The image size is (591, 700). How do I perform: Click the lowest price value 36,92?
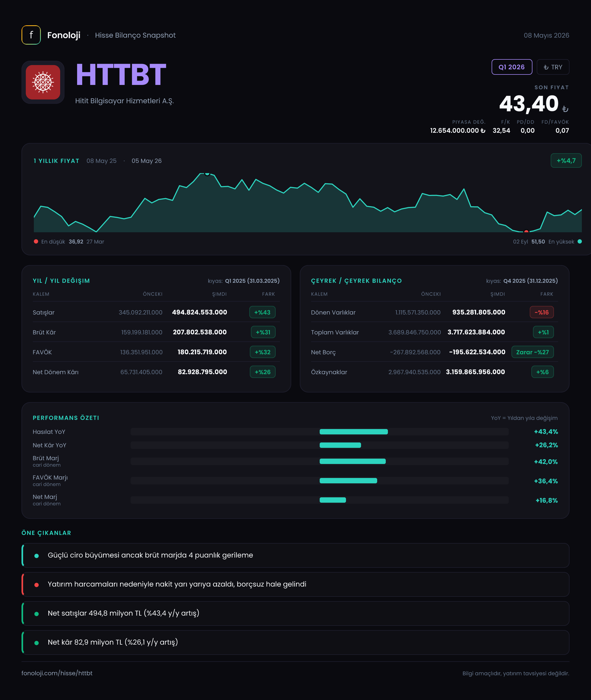pos(76,241)
